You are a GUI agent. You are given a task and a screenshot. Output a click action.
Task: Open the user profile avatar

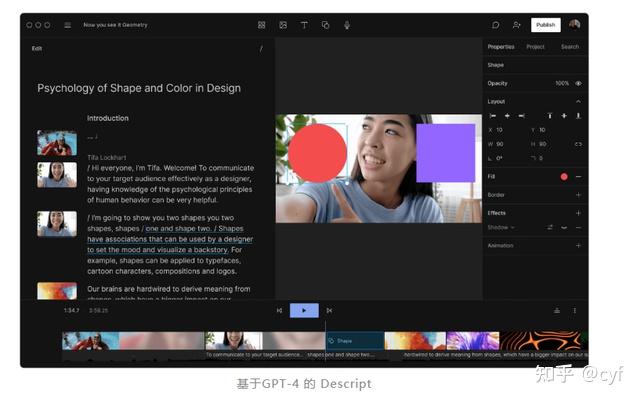tap(575, 25)
